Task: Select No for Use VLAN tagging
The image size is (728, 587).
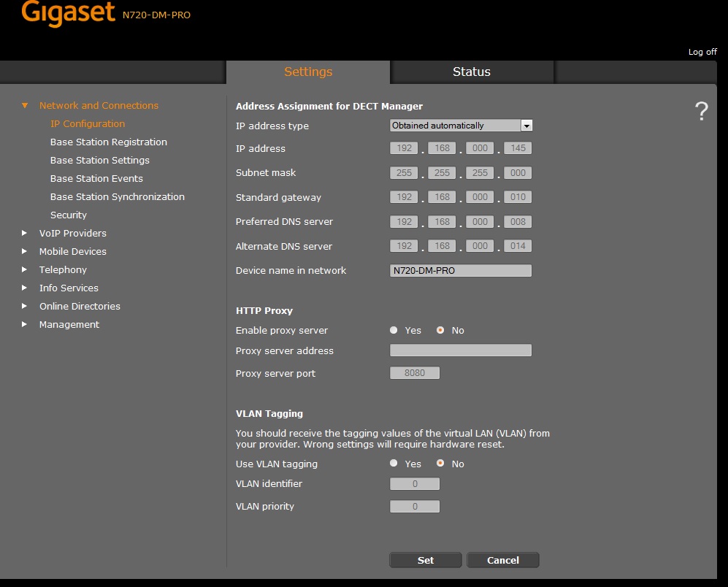Action: pos(440,464)
